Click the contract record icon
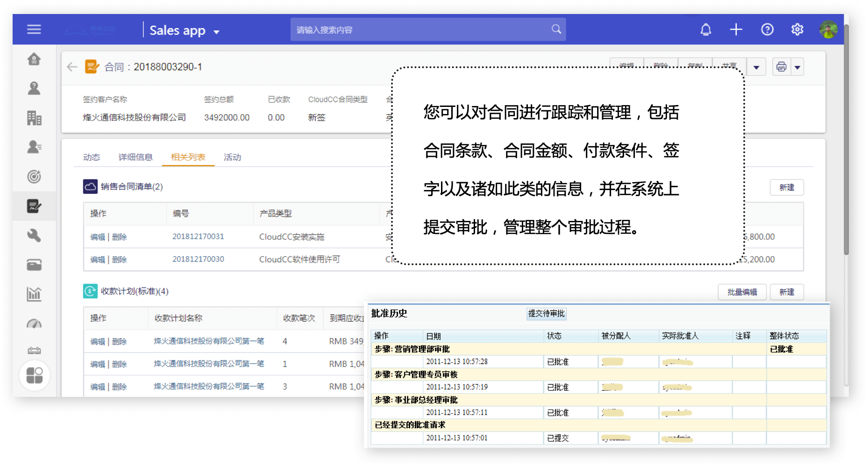868x466 pixels. [92, 66]
